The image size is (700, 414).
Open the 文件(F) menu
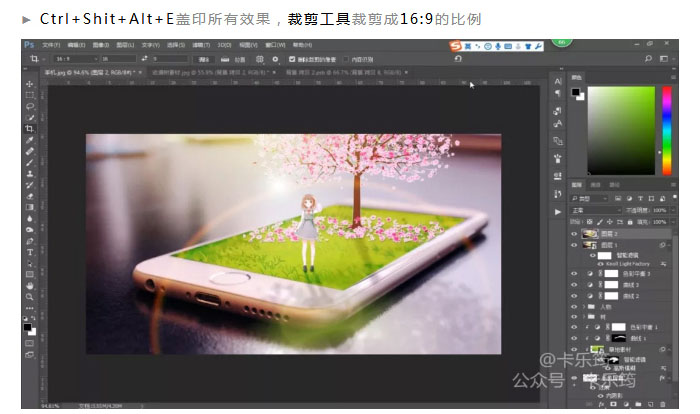point(51,45)
